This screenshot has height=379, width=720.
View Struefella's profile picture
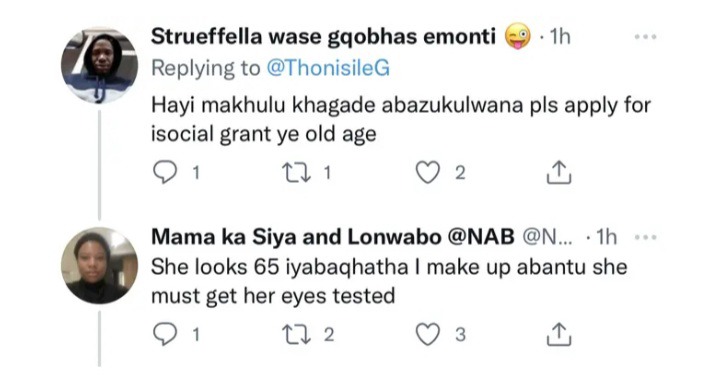click(x=100, y=65)
